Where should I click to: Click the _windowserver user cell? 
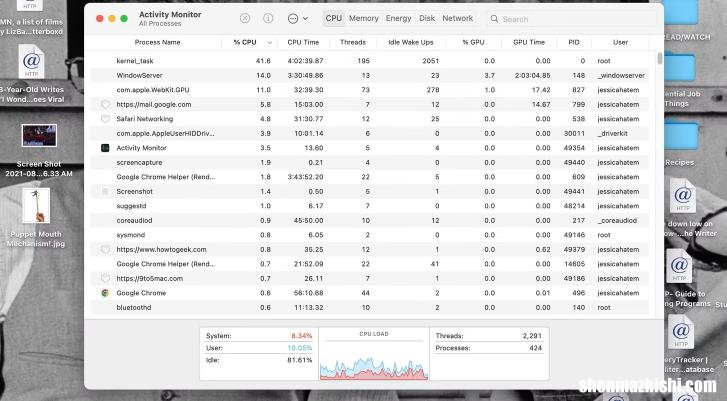tap(621, 75)
